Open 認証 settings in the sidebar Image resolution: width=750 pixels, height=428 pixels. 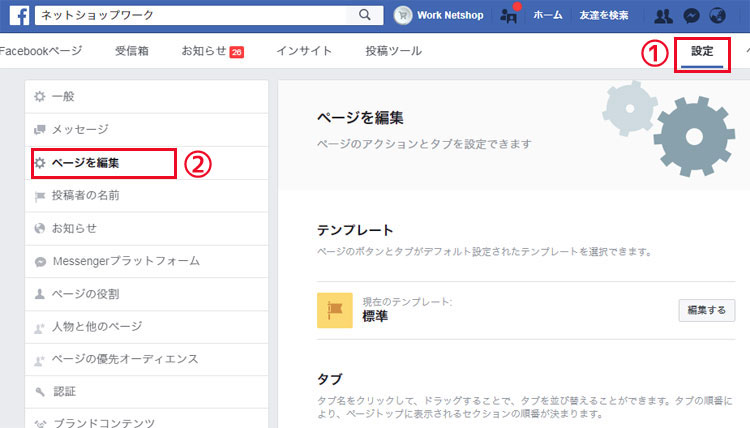click(x=146, y=392)
